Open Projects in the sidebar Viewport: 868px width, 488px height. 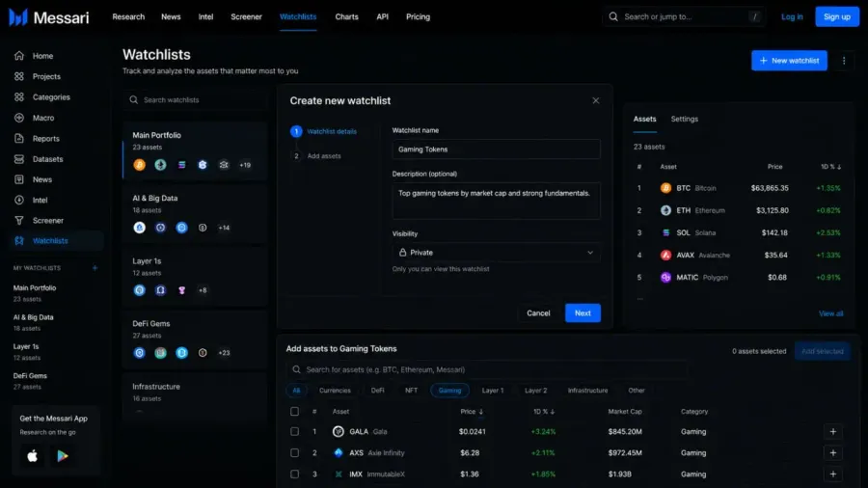coord(46,76)
